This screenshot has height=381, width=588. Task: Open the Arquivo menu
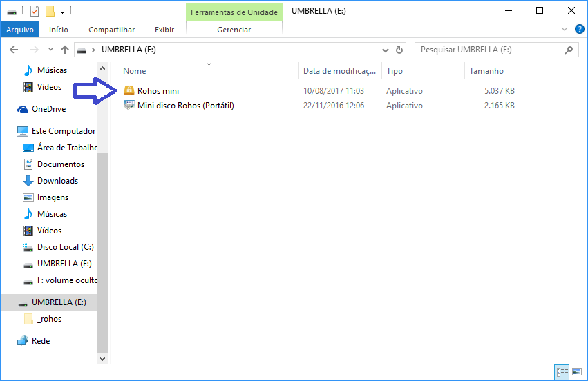pos(20,30)
